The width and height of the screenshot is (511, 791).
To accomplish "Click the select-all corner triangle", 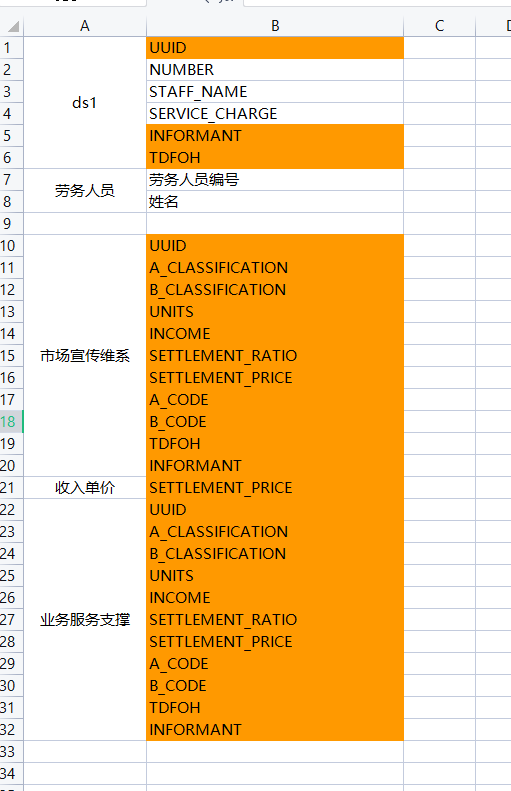I will (13, 26).
